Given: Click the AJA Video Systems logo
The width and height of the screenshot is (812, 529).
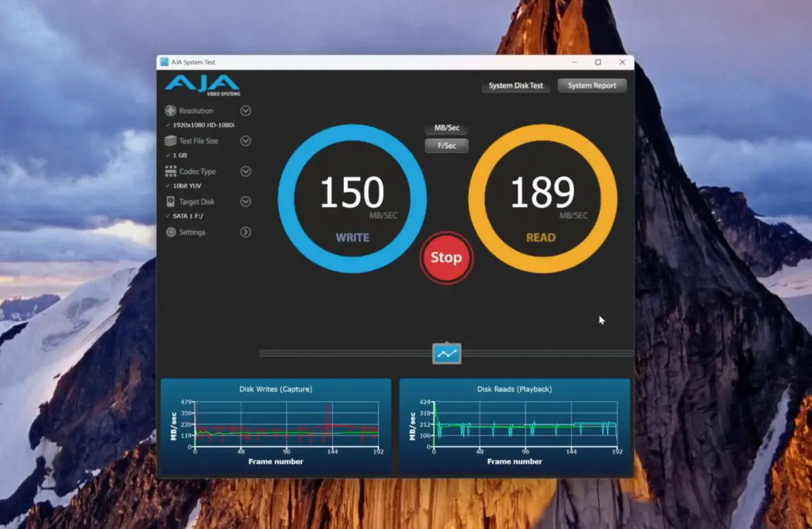Looking at the screenshot, I should tap(202, 85).
